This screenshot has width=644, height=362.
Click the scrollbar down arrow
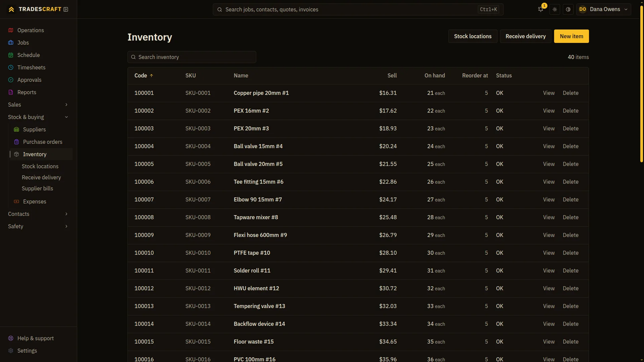click(x=641, y=360)
